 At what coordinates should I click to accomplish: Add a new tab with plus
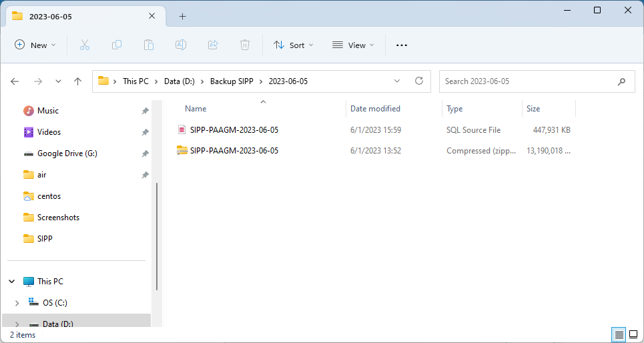[x=183, y=17]
